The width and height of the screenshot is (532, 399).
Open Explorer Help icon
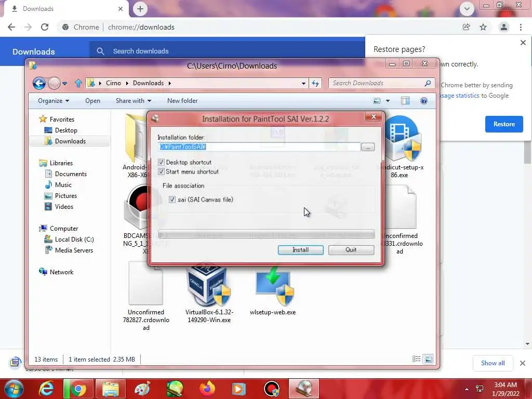(x=424, y=101)
